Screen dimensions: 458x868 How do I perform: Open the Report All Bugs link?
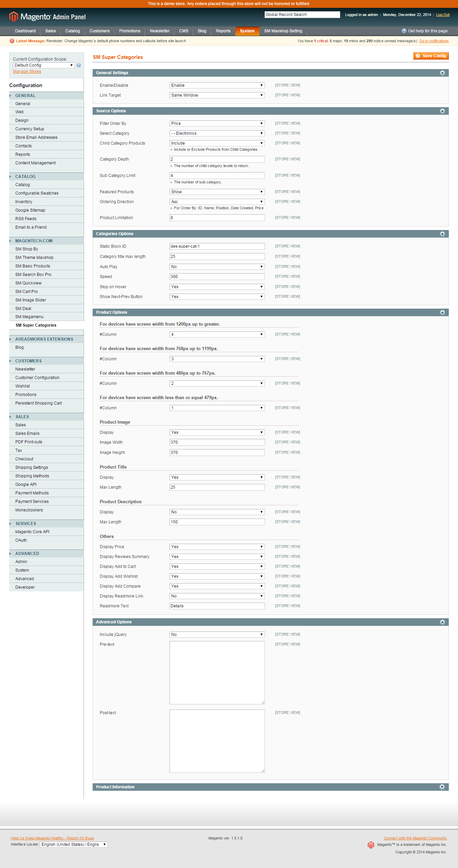52,838
